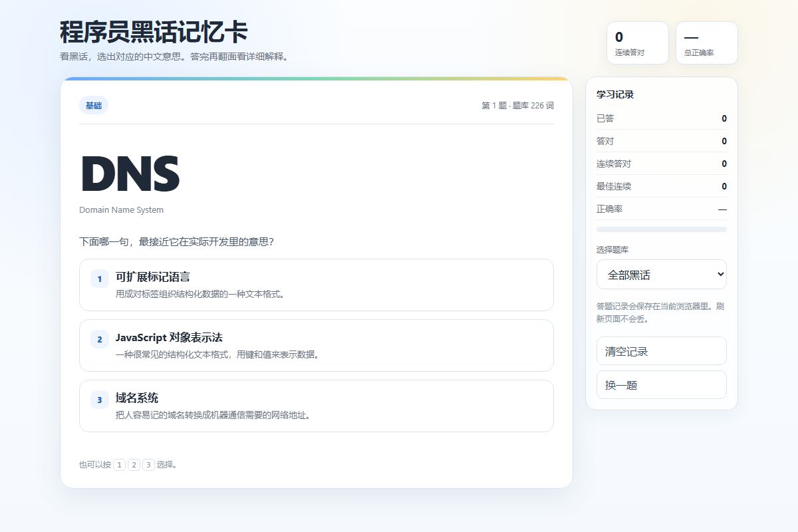Click the subtitle 看黑话，选出对应的中文意思
Image resolution: width=798 pixels, height=532 pixels.
174,57
